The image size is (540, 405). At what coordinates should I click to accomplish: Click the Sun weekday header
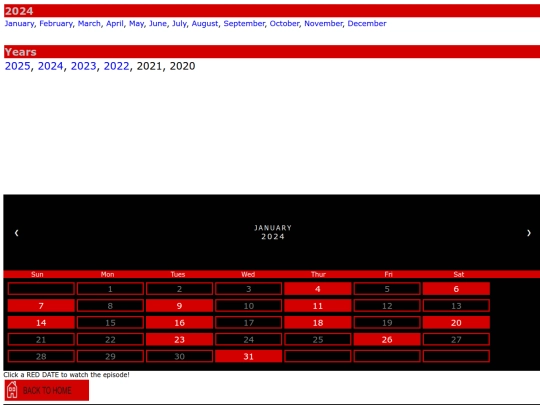[x=37, y=274]
